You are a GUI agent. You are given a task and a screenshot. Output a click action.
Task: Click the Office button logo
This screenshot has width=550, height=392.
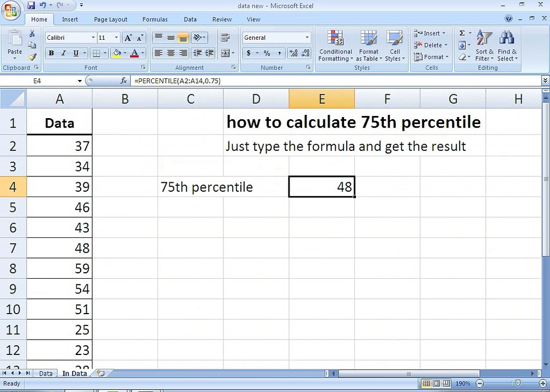[10, 10]
